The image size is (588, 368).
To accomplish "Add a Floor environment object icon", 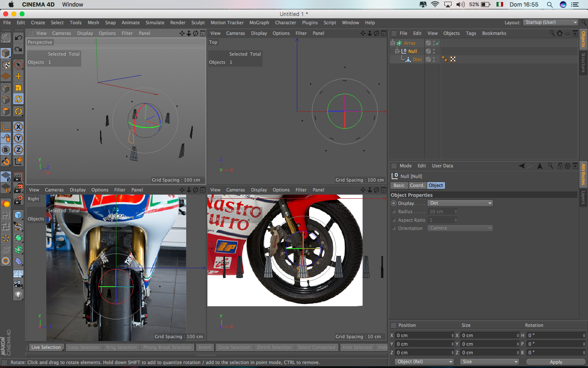I will click(x=18, y=272).
